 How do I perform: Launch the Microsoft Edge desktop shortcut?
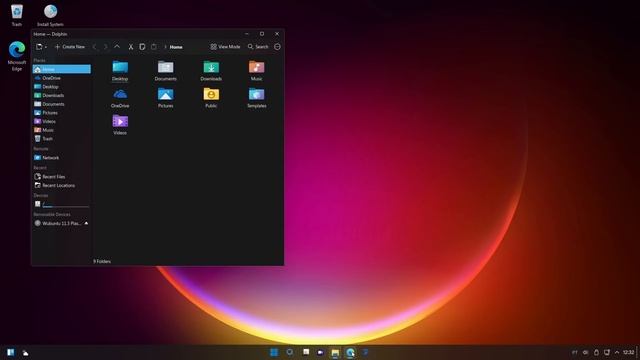(x=17, y=56)
